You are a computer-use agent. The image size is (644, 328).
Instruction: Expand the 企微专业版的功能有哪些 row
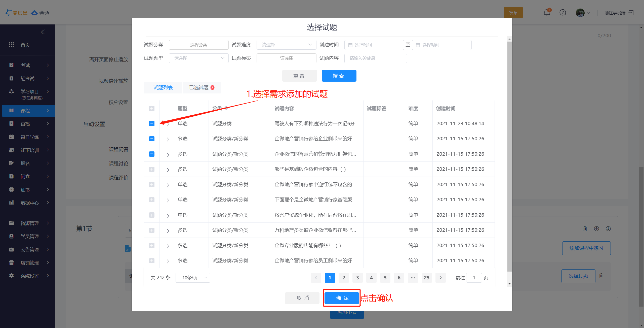point(168,246)
